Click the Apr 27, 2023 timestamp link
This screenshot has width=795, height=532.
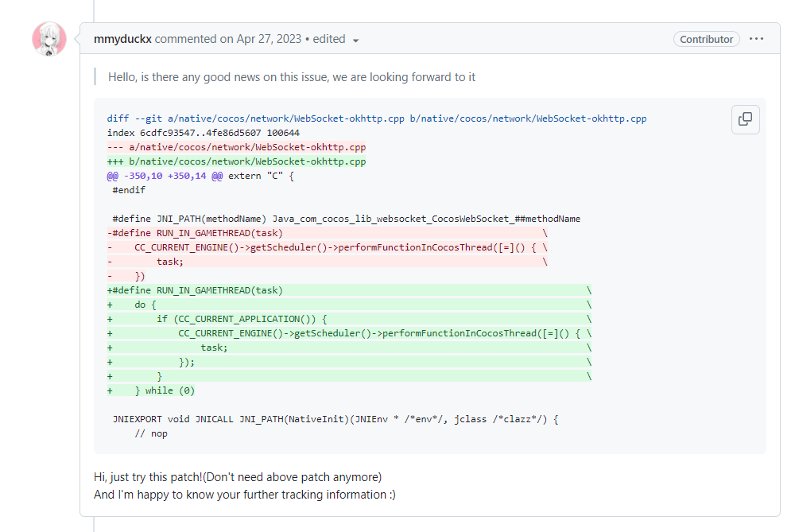(269, 39)
